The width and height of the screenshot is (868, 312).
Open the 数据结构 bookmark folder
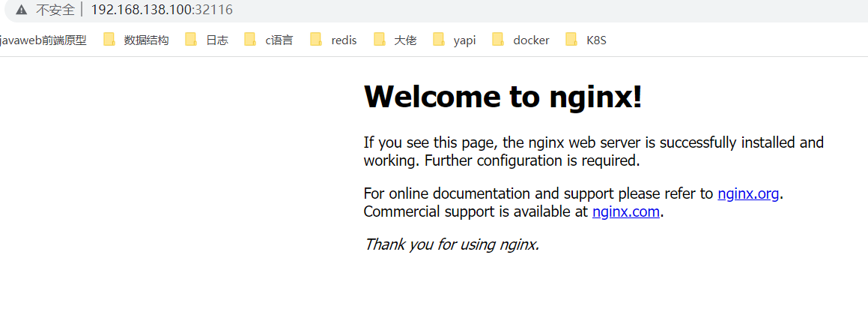[136, 40]
